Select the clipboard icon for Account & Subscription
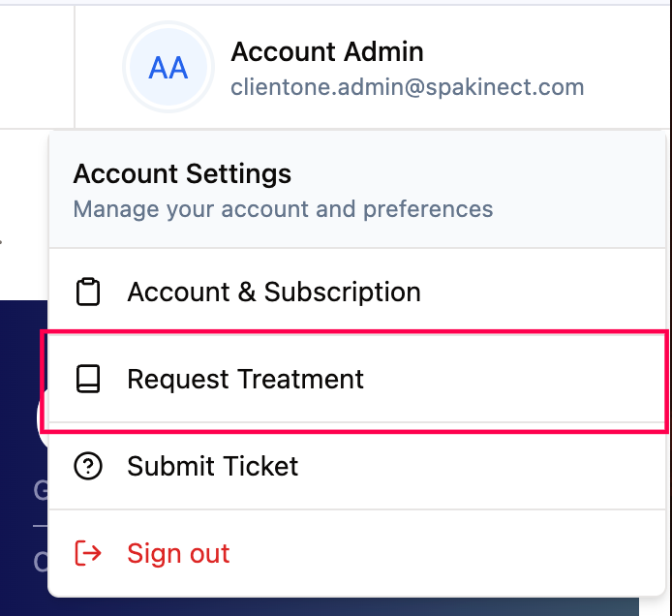Screen dimensions: 672x616 tap(88, 292)
